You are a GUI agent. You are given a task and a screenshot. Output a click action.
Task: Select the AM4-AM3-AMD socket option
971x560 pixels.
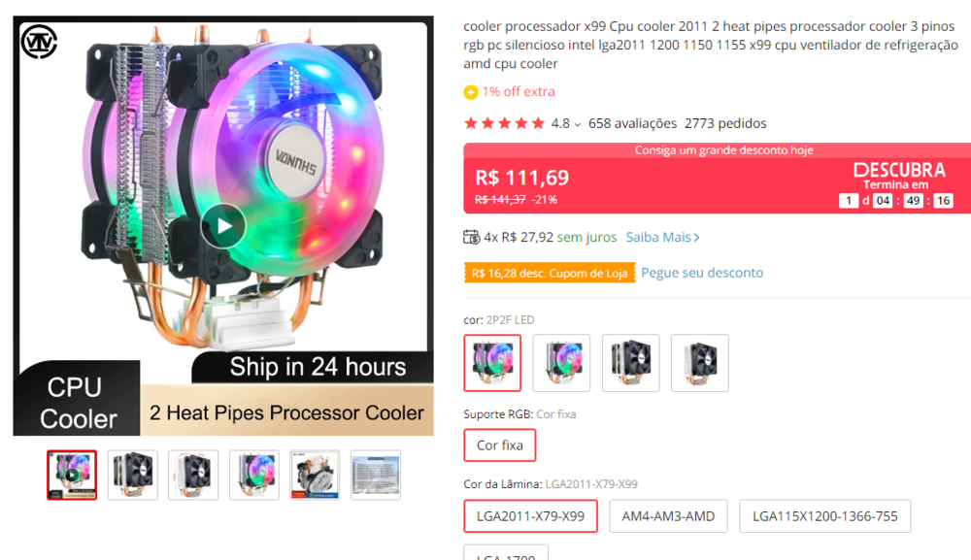pyautogui.click(x=668, y=516)
